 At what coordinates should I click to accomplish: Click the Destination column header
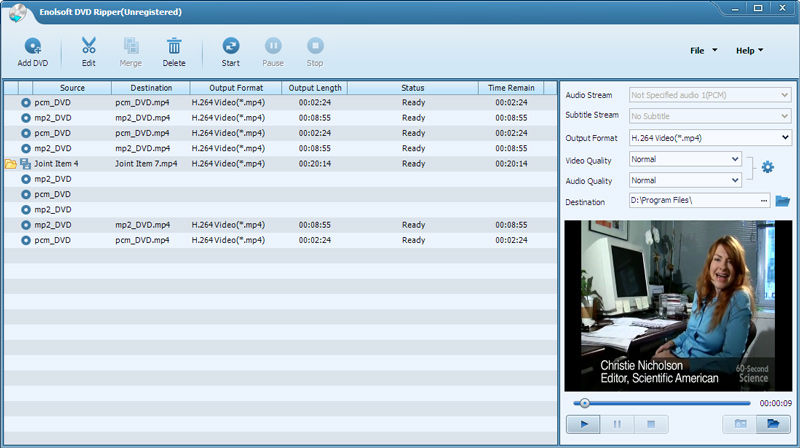[151, 88]
